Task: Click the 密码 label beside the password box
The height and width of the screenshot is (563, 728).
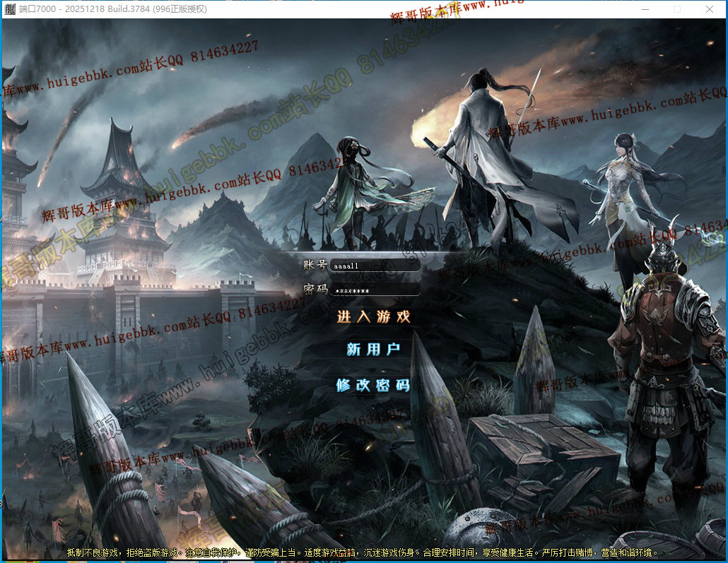Action: click(315, 290)
